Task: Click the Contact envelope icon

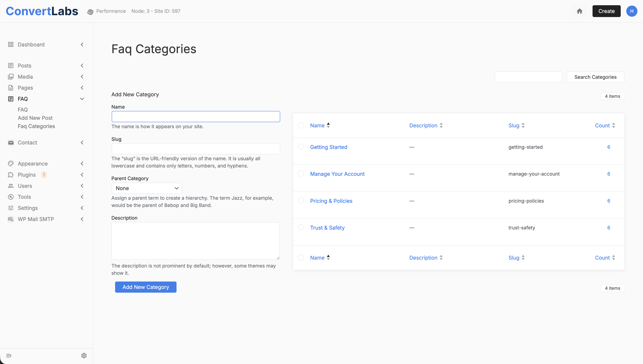Action: (10, 143)
